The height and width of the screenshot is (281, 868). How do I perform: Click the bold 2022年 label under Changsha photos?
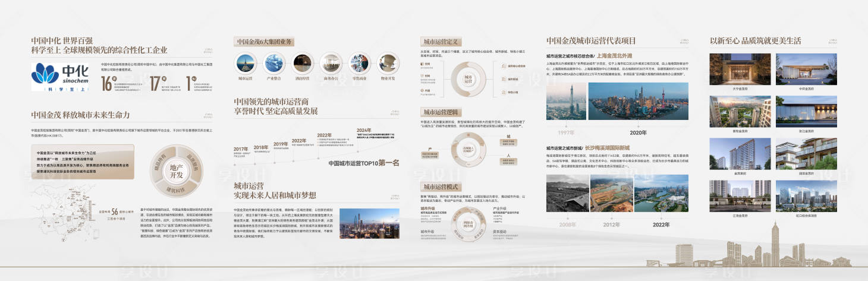[661, 225]
